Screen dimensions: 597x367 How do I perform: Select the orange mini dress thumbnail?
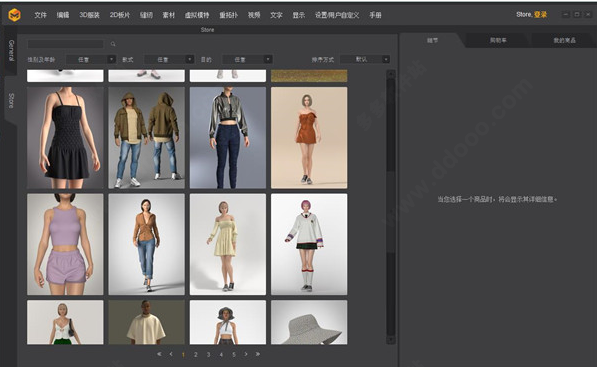309,138
